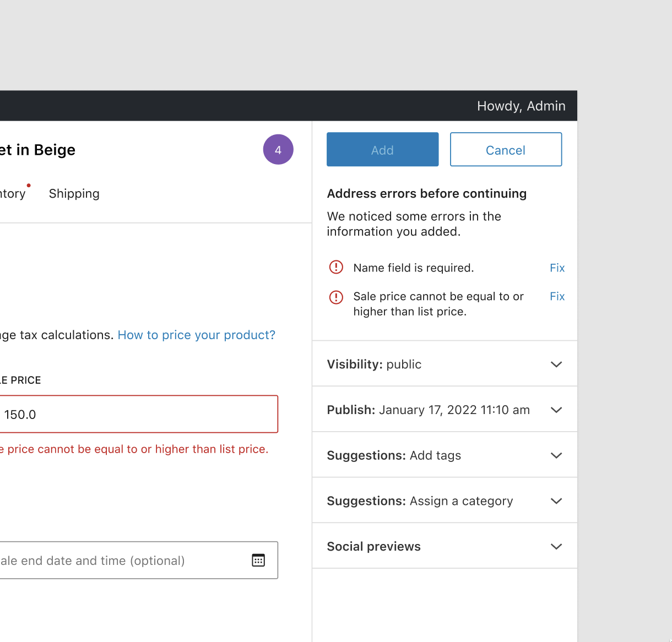
Task: Click the chevron next to Social previews
Action: 556,546
